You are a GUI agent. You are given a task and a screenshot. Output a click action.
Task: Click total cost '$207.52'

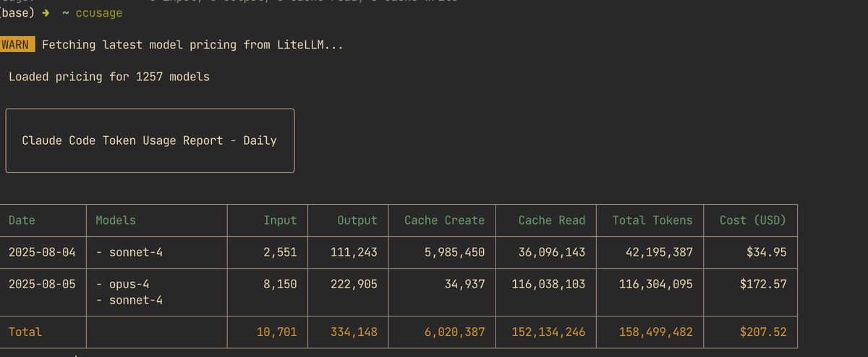coord(763,332)
